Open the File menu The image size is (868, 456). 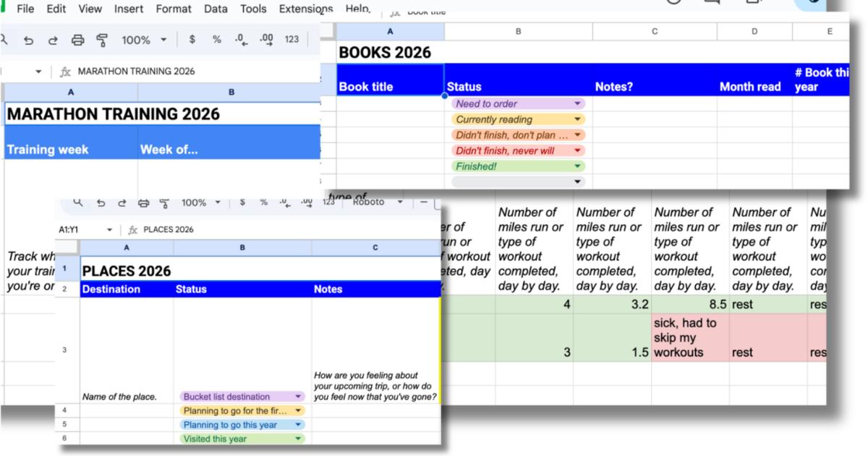coord(25,9)
